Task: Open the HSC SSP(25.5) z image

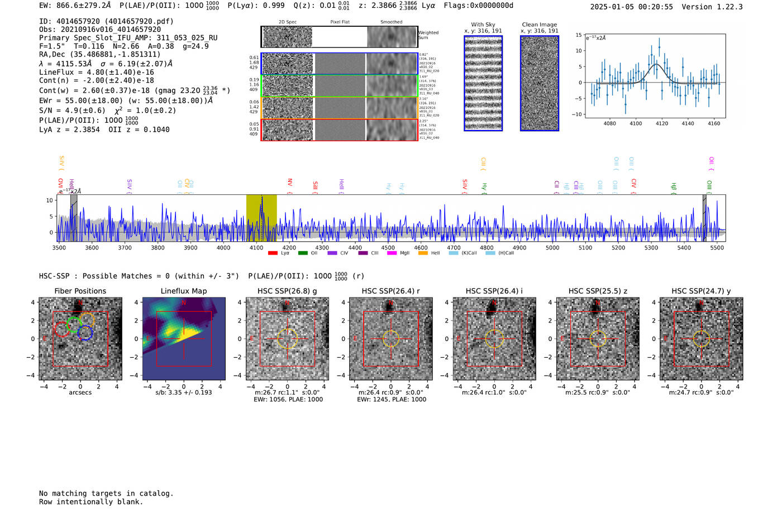Action: click(x=598, y=339)
